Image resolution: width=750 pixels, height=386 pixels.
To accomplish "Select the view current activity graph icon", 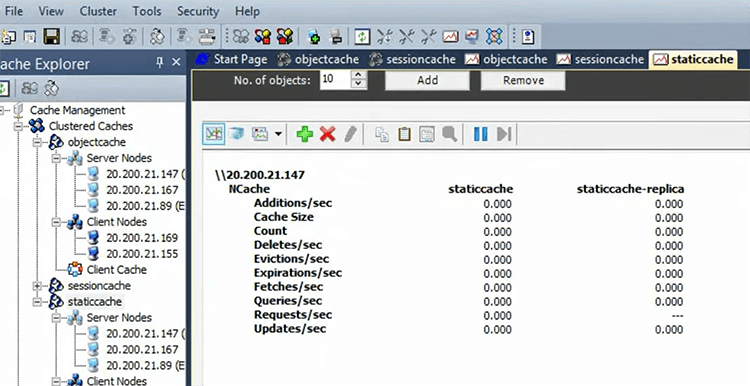I will pos(213,134).
